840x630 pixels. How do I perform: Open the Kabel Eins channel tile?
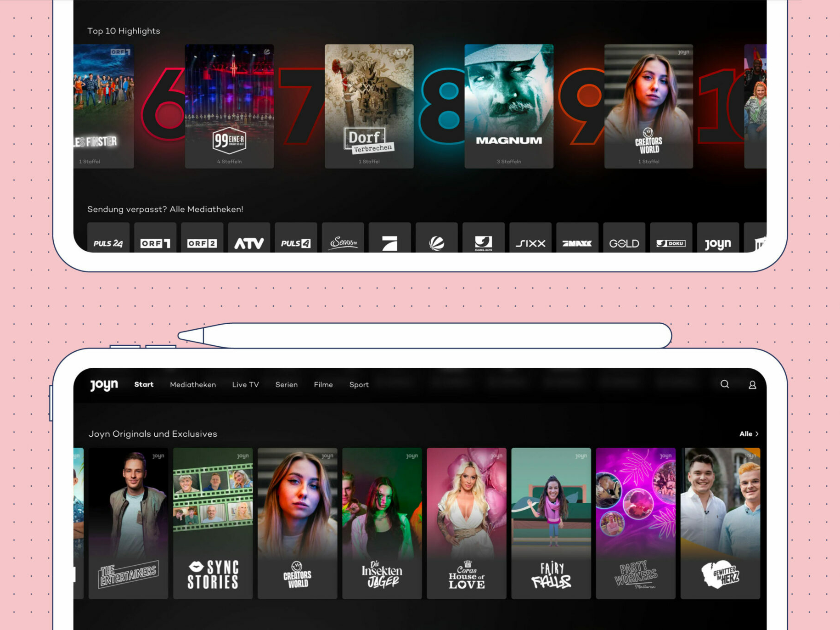[x=483, y=238]
